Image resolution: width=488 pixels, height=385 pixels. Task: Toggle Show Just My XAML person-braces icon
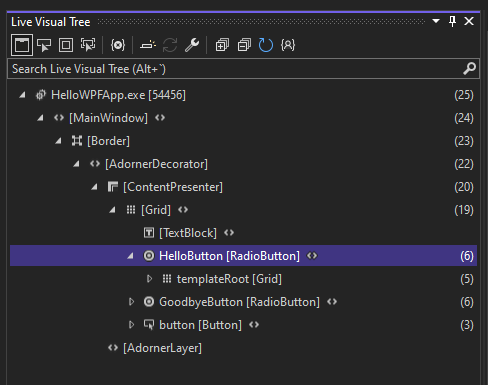tap(288, 45)
